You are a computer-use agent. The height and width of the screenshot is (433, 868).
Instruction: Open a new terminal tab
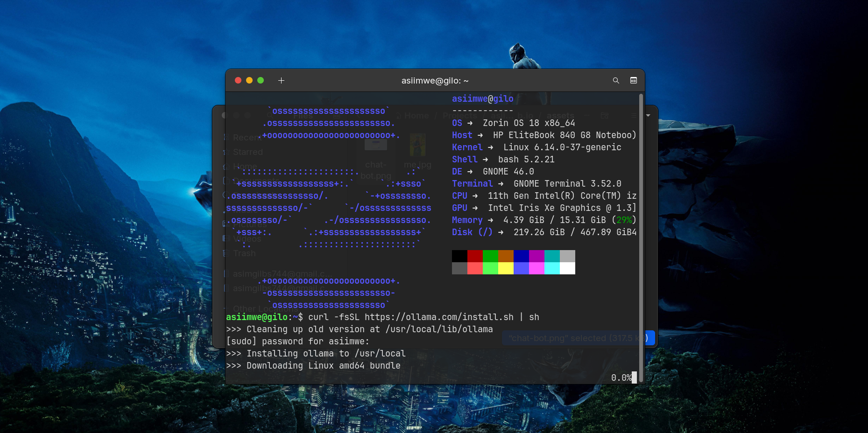click(281, 80)
